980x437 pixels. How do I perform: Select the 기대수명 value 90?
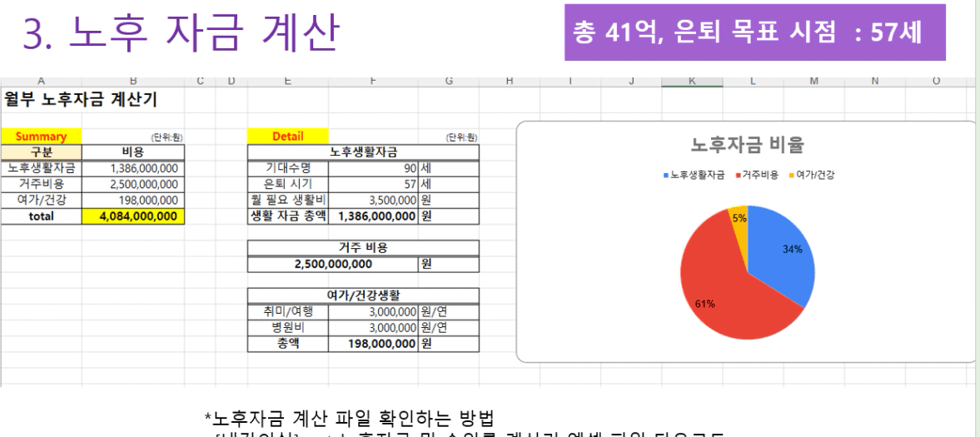pos(373,169)
